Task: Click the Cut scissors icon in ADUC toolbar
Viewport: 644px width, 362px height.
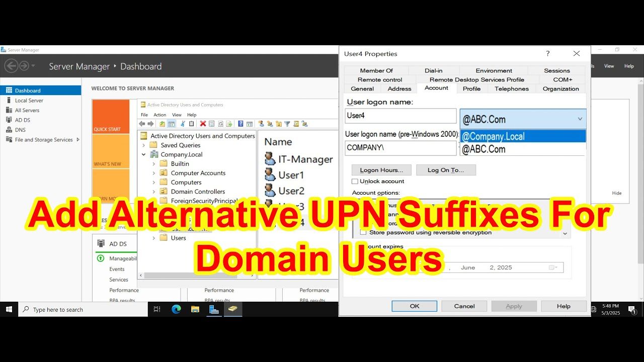Action: [183, 124]
